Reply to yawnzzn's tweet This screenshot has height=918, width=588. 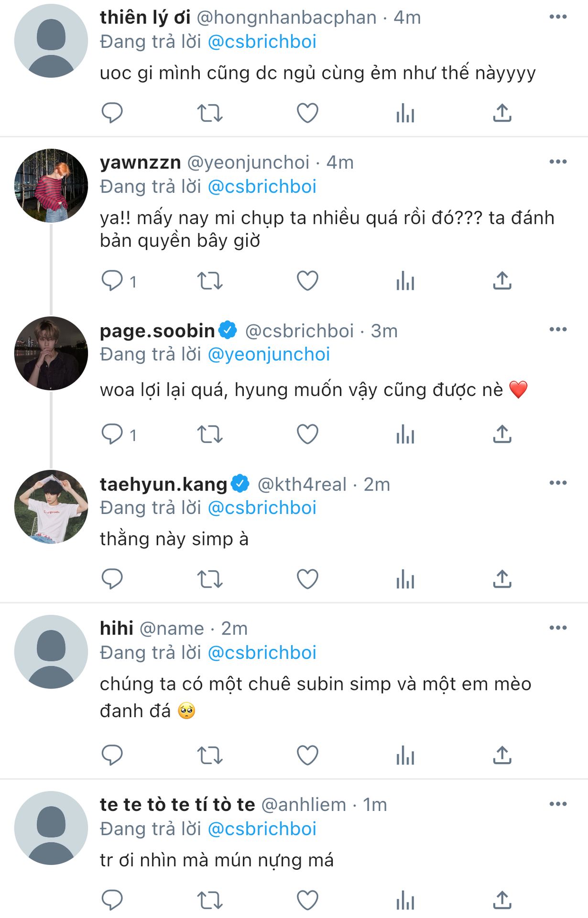[x=112, y=281]
